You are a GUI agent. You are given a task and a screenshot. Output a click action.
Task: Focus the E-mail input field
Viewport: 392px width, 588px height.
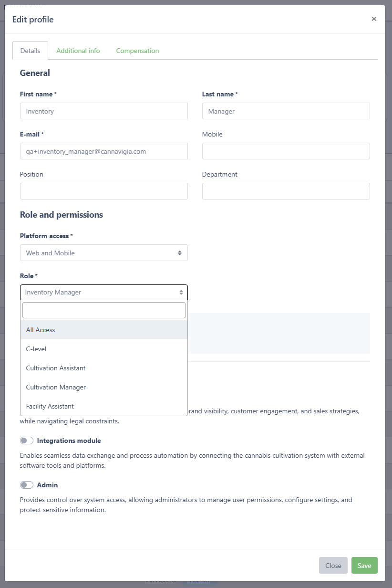click(x=104, y=151)
